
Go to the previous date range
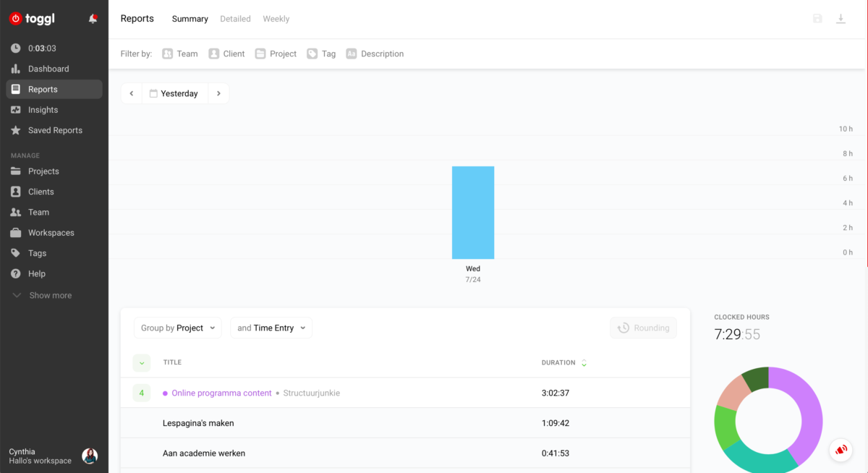point(131,93)
